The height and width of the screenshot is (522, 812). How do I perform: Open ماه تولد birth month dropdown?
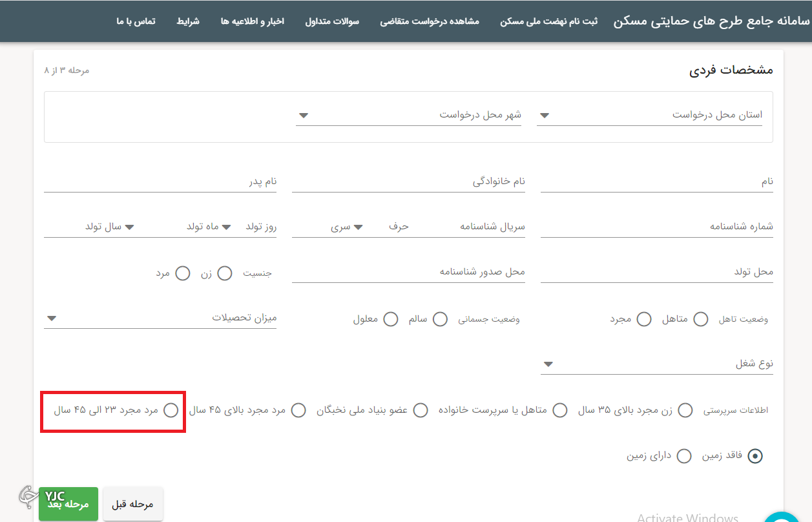coord(209,227)
